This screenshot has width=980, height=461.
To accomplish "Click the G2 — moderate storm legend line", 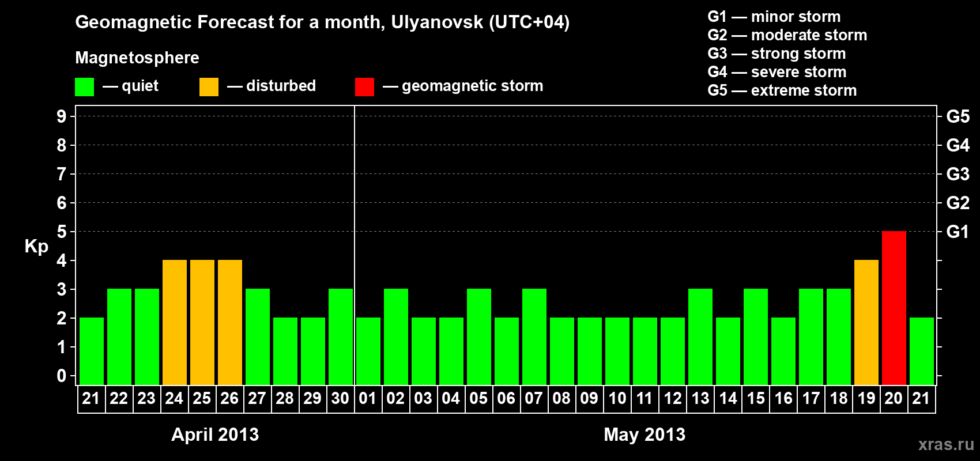I will tap(787, 35).
